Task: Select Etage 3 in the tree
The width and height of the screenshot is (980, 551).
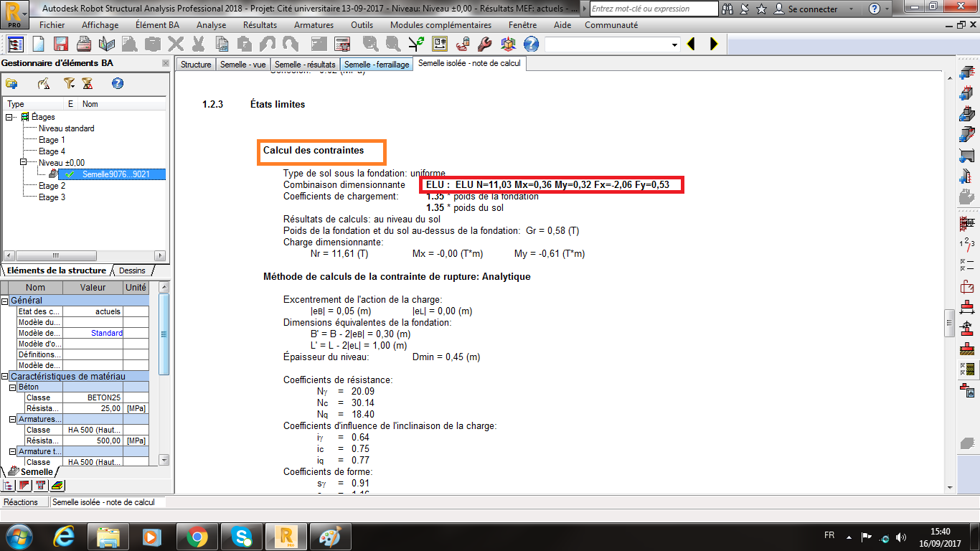Action: (x=52, y=197)
